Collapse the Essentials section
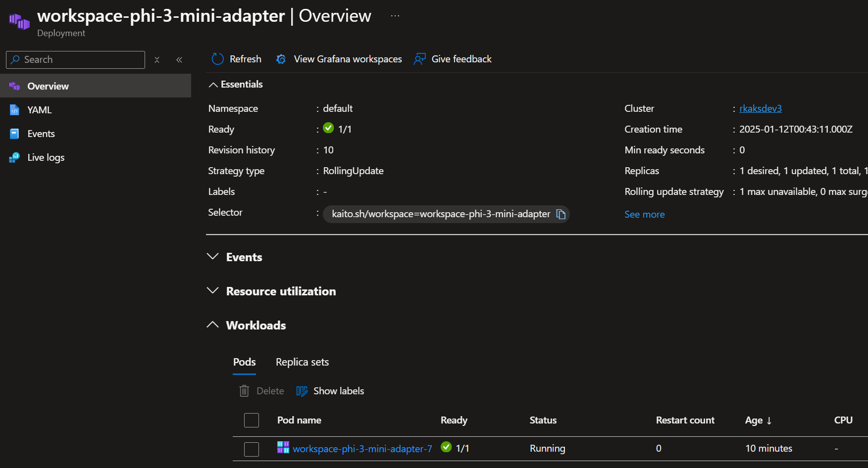This screenshot has height=468, width=868. pyautogui.click(x=213, y=85)
